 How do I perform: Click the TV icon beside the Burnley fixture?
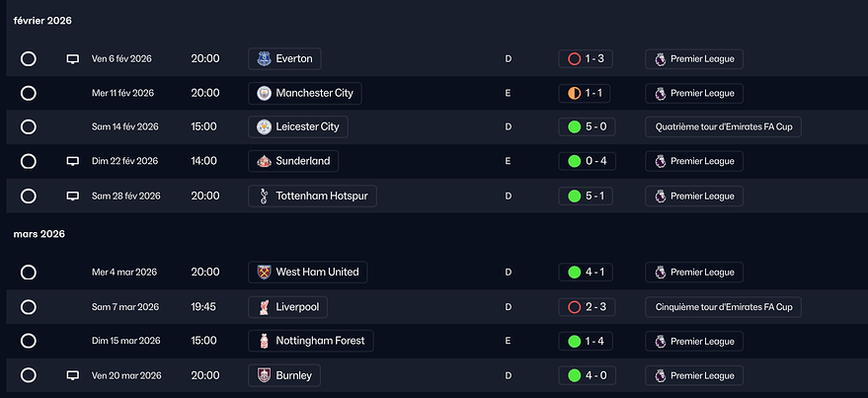click(72, 376)
